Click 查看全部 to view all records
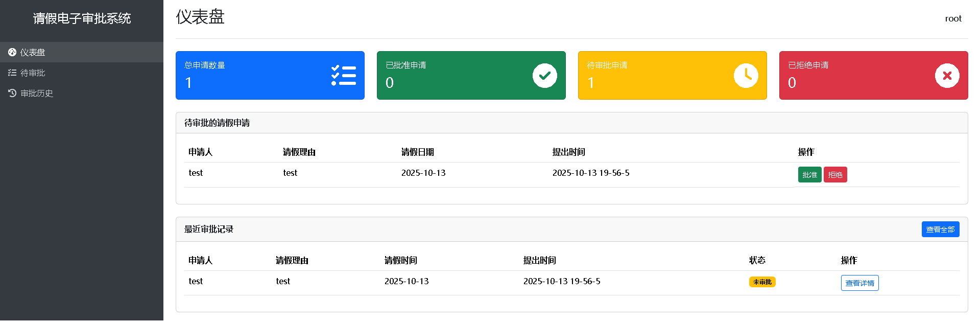This screenshot has height=322, width=980. click(x=940, y=229)
